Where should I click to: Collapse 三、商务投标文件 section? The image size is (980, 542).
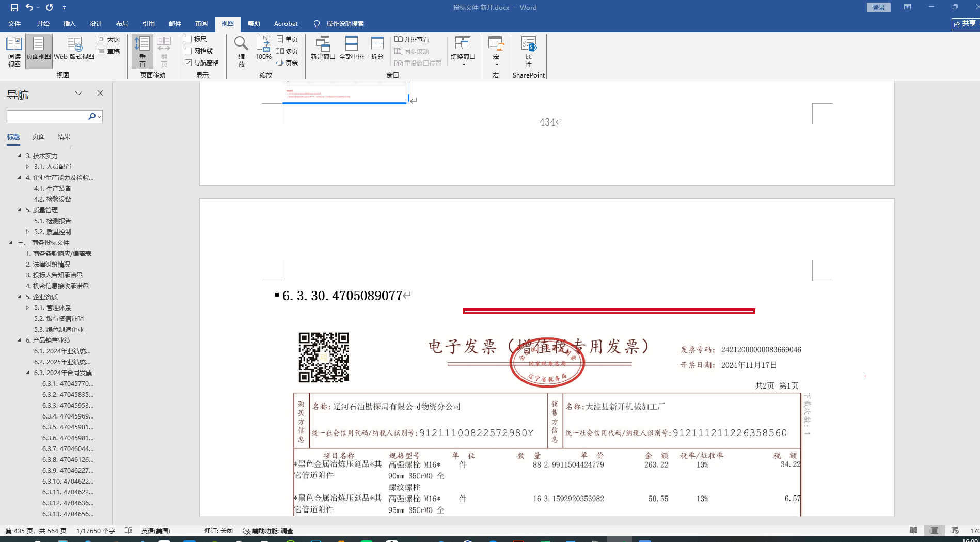pos(11,243)
